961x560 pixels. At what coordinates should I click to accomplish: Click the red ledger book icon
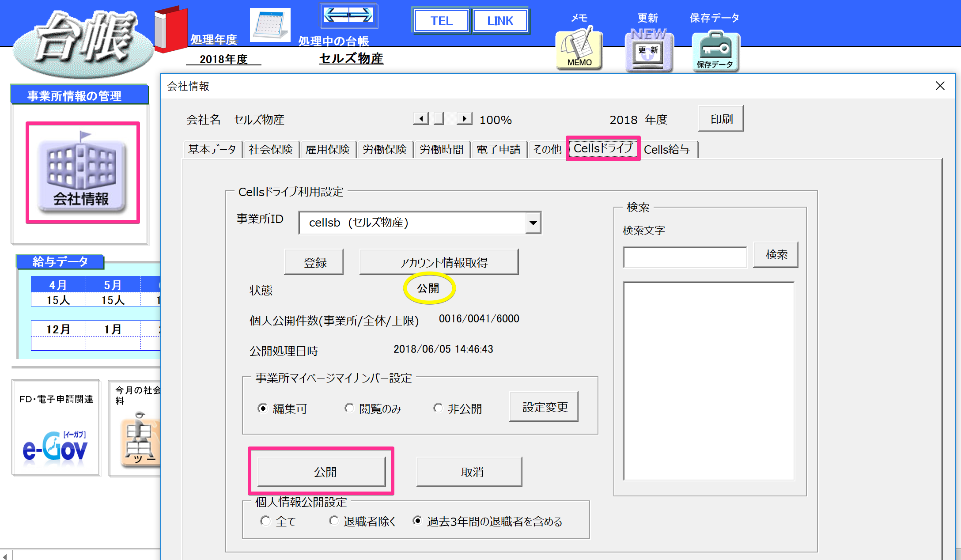(171, 29)
